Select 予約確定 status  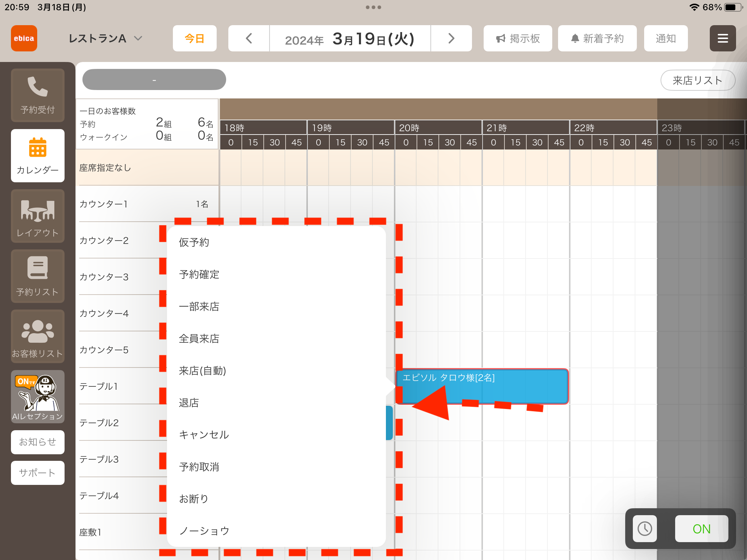(x=276, y=275)
